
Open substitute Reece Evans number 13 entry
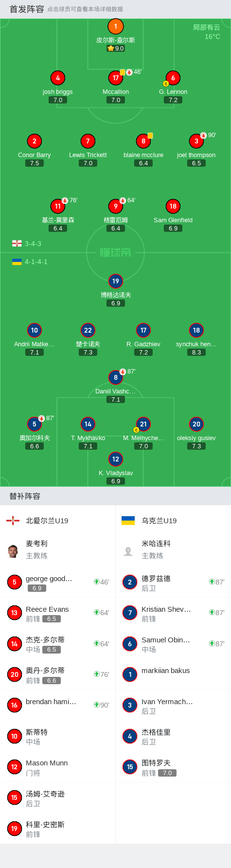[57, 613]
